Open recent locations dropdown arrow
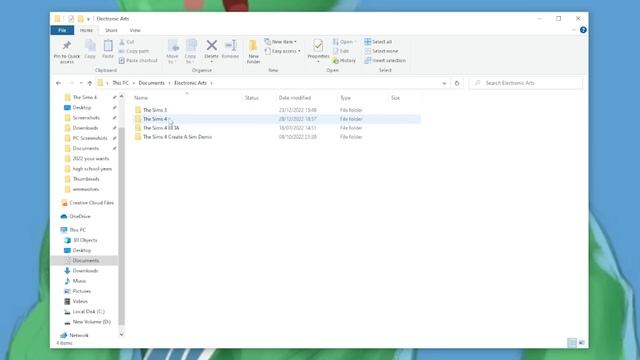640x360 pixels. (x=81, y=83)
